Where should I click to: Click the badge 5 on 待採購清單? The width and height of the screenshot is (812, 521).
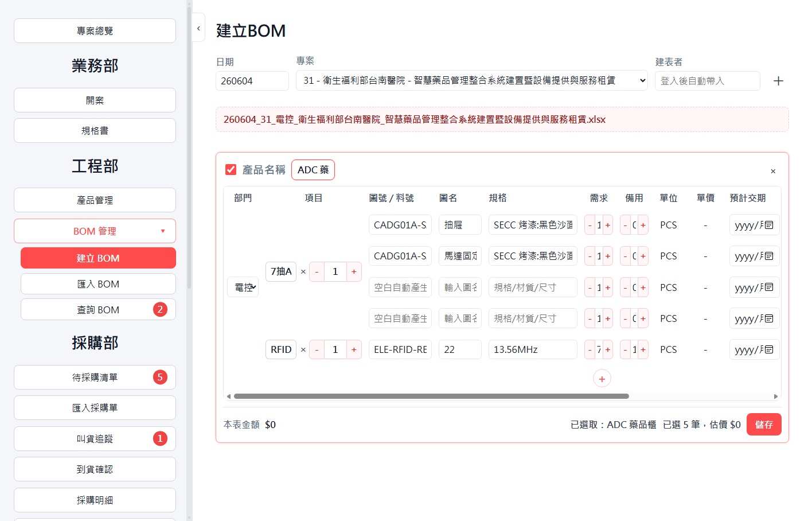click(160, 377)
